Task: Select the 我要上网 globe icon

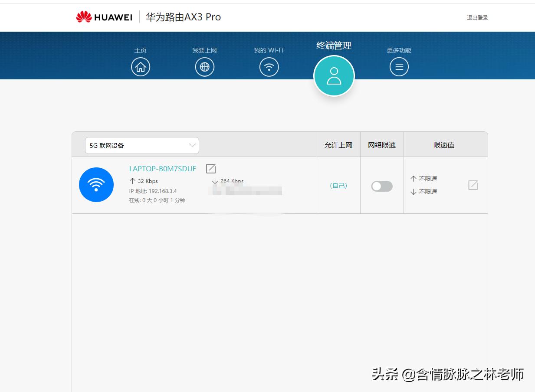Action: coord(204,66)
